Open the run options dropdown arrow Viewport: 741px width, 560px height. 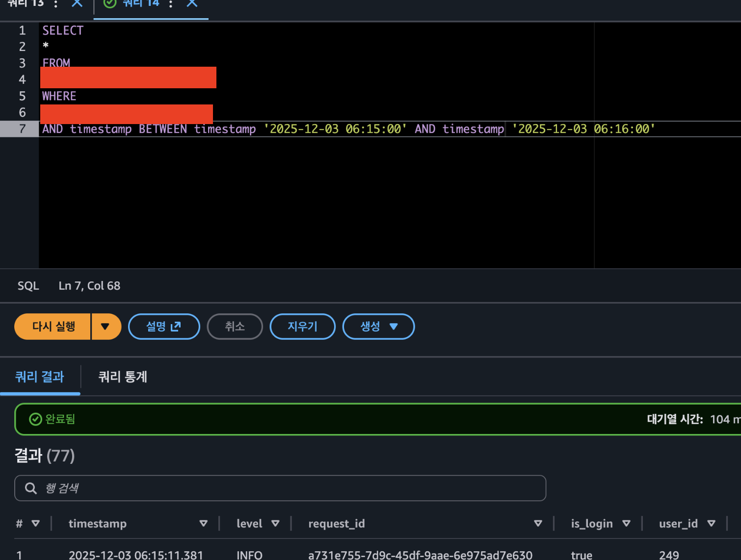coord(106,327)
